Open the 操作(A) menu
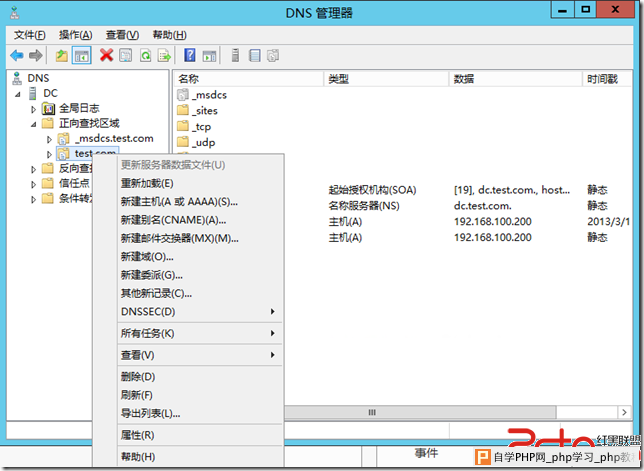 pos(76,35)
